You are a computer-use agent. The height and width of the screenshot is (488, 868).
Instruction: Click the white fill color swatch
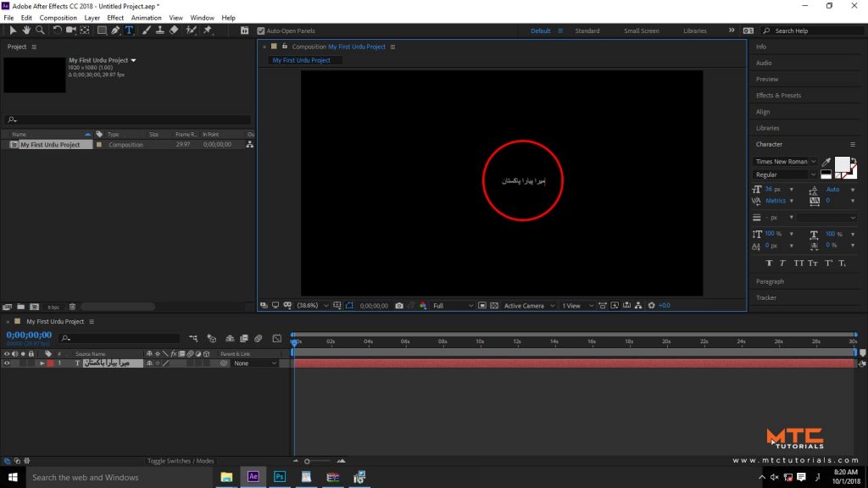coord(842,164)
